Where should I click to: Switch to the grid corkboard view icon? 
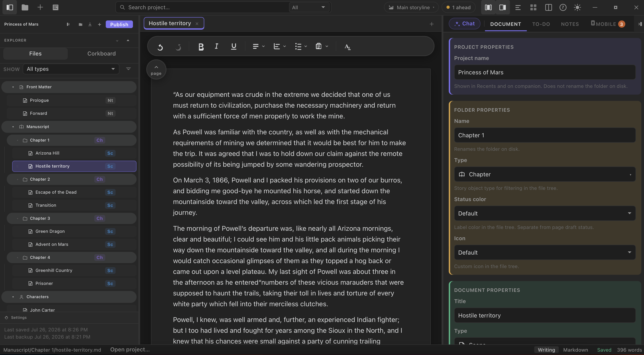tap(533, 7)
